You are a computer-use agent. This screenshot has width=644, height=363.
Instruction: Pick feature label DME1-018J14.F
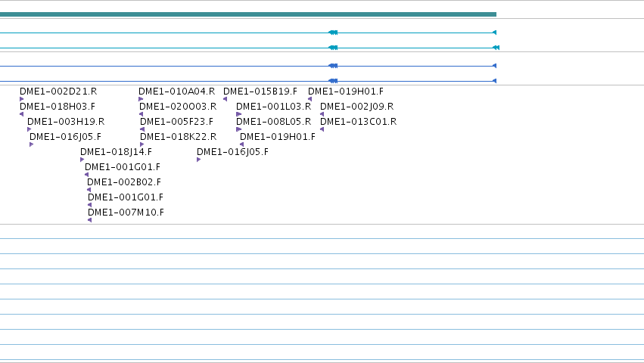click(x=117, y=152)
